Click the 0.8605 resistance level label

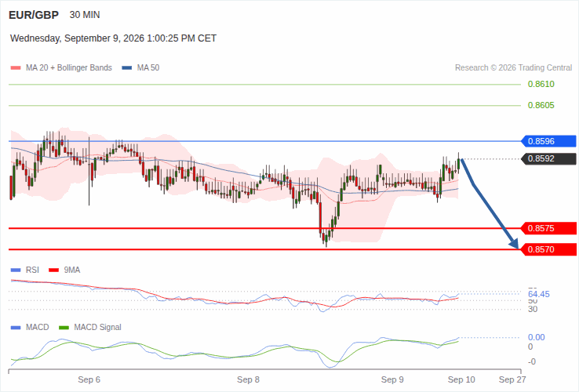[x=541, y=105]
